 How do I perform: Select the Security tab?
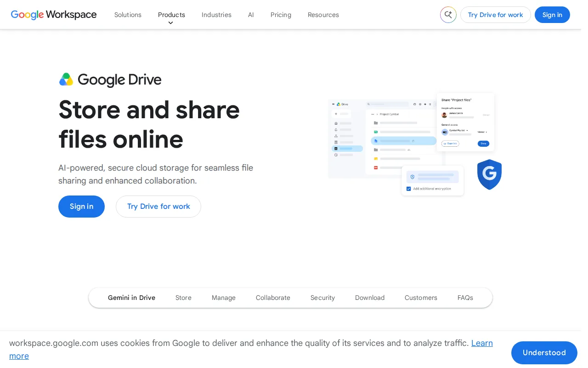(x=322, y=298)
